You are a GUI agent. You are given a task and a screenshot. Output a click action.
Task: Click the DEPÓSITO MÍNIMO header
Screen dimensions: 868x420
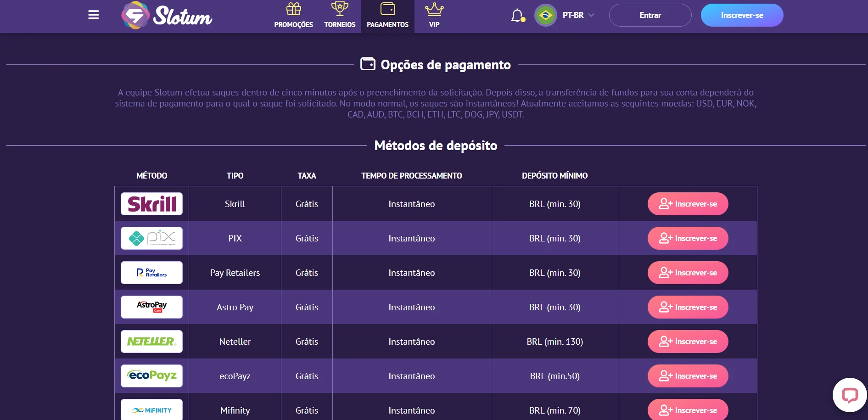click(554, 176)
